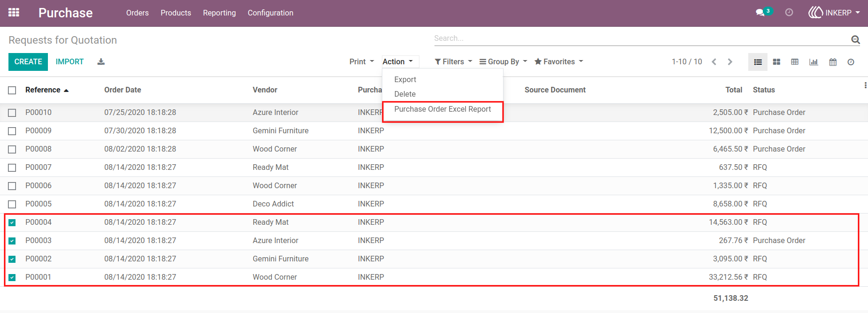This screenshot has width=868, height=313.
Task: Switch to calendar view
Action: [833, 62]
